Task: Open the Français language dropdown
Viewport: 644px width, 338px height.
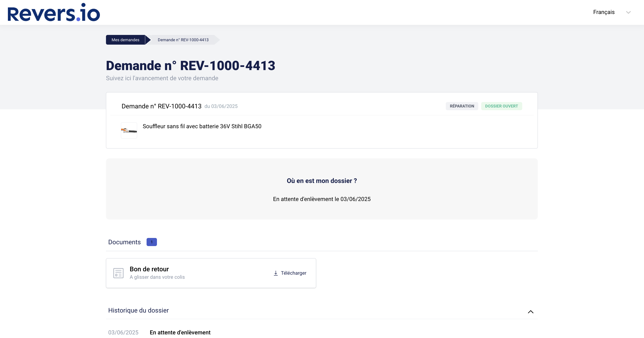Action: (612, 12)
